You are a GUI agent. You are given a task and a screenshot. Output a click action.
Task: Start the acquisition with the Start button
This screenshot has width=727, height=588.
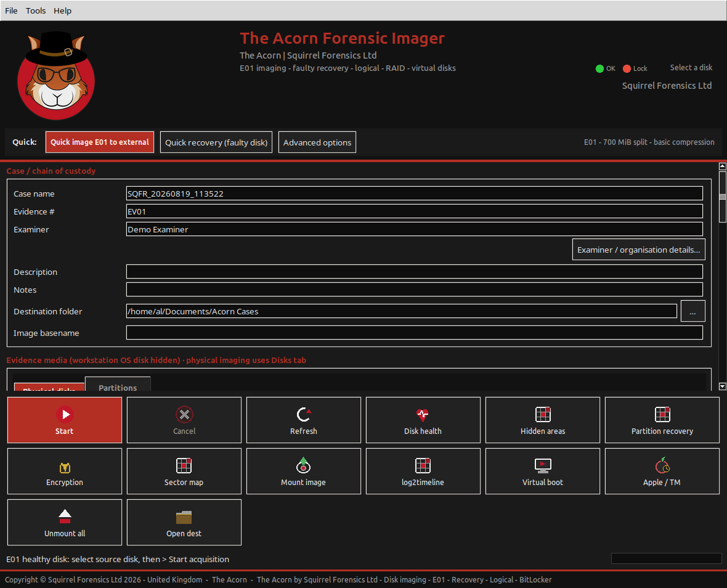65,420
